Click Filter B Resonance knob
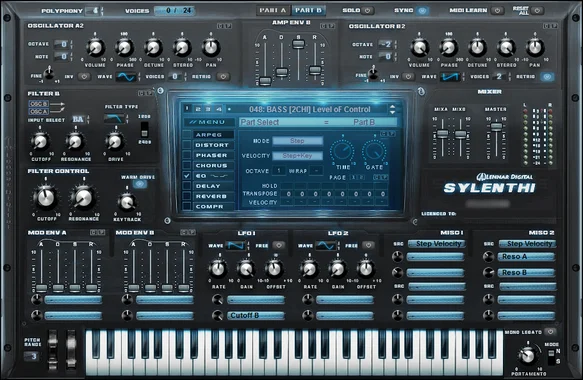The image size is (583, 380). point(75,141)
